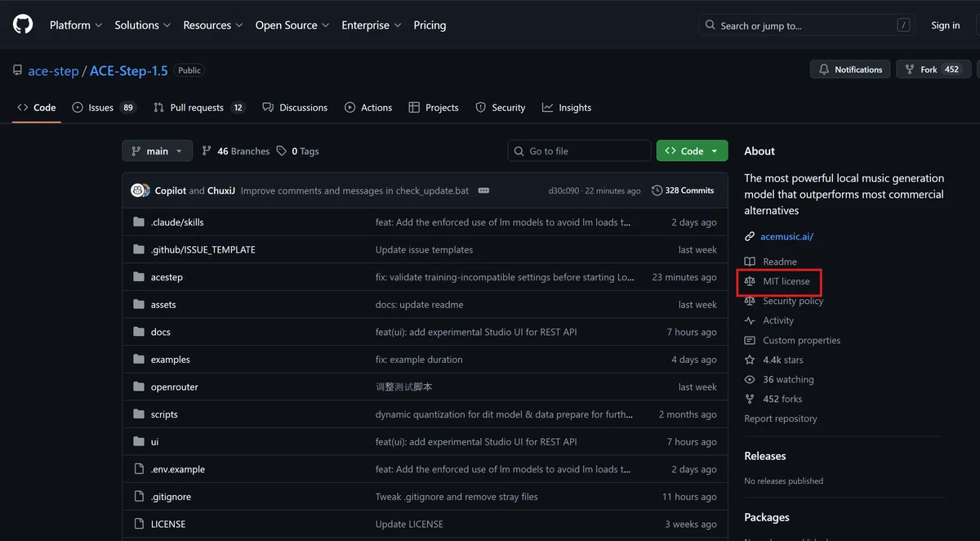Open the Enterprise dropdown
This screenshot has height=541, width=980.
pyautogui.click(x=372, y=25)
